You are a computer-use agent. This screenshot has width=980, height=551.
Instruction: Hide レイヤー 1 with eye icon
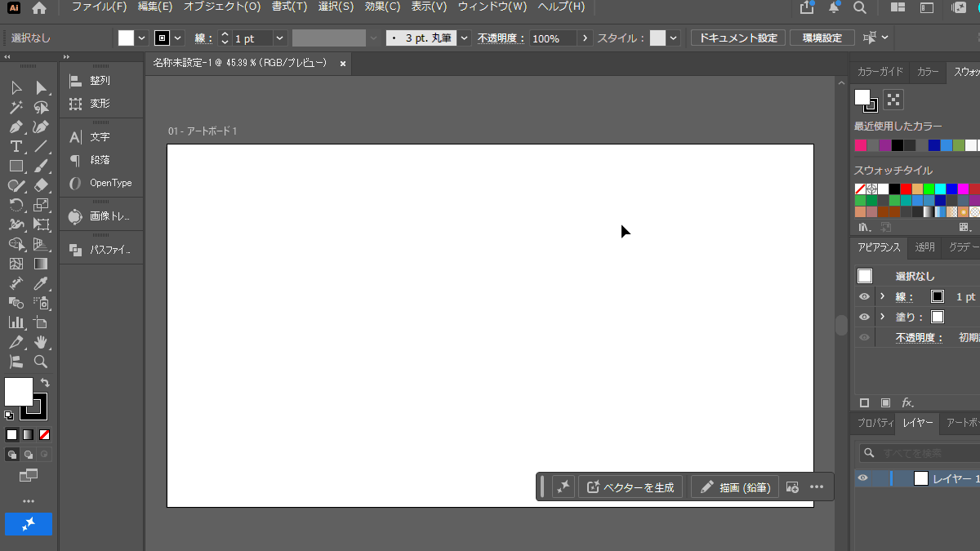(x=862, y=478)
